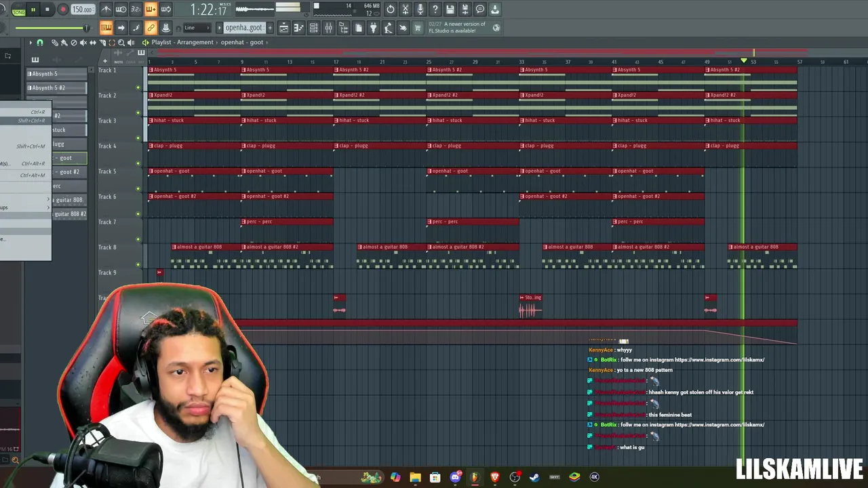Toggle the metronome icon

(x=106, y=9)
